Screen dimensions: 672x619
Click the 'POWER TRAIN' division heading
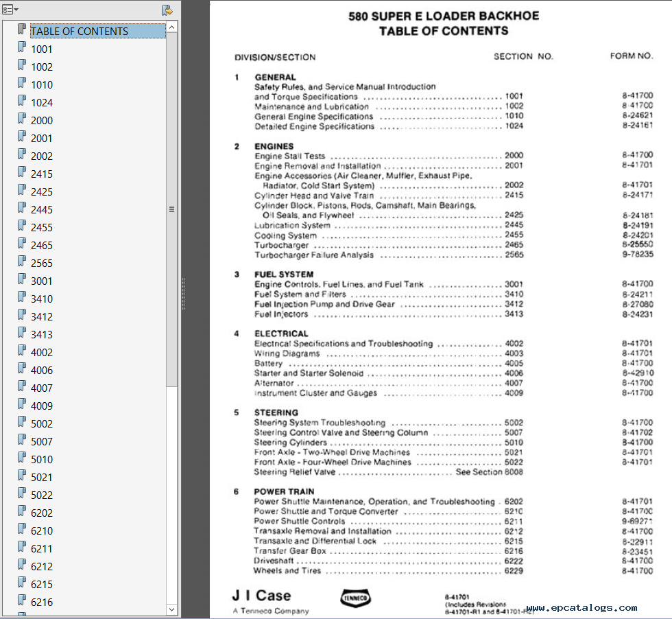click(284, 491)
